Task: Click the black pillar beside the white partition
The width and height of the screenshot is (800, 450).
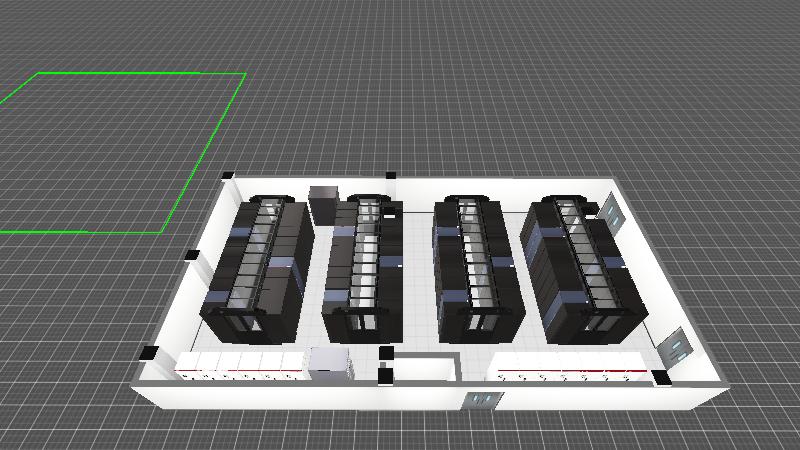Action: coord(386,376)
